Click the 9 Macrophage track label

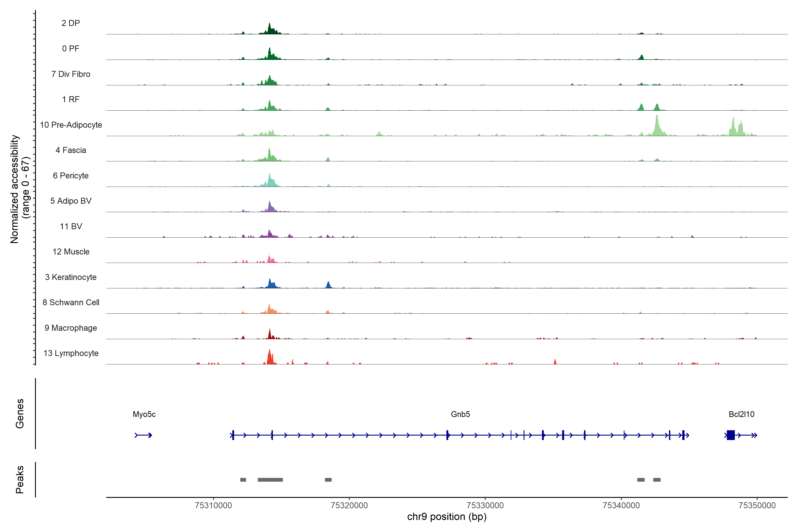click(x=71, y=328)
